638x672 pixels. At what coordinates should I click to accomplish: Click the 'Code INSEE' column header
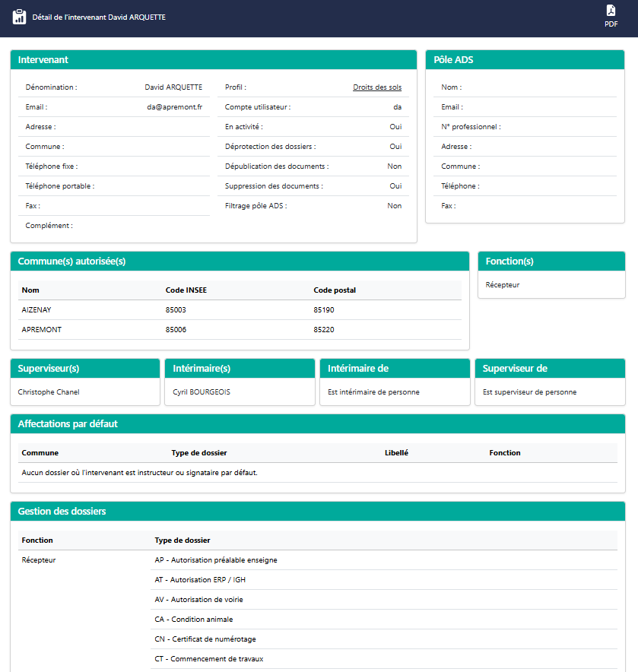[x=186, y=290]
